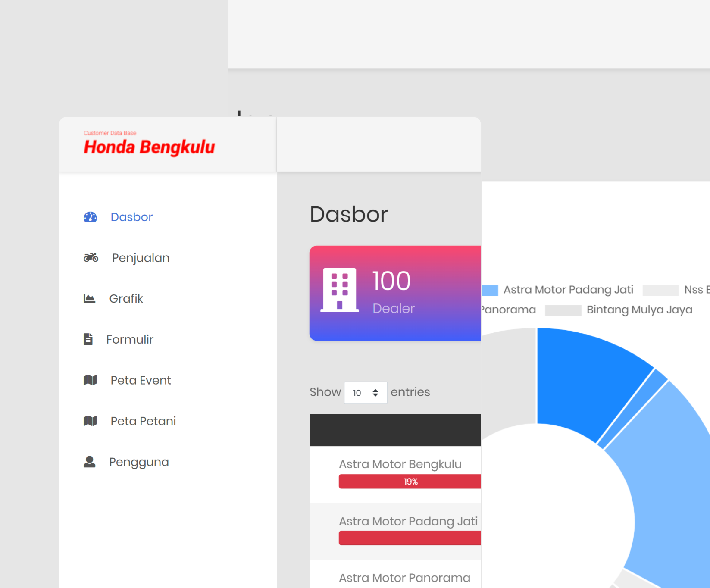Click the Dasbor speedometer icon
This screenshot has width=710, height=588.
click(x=90, y=217)
